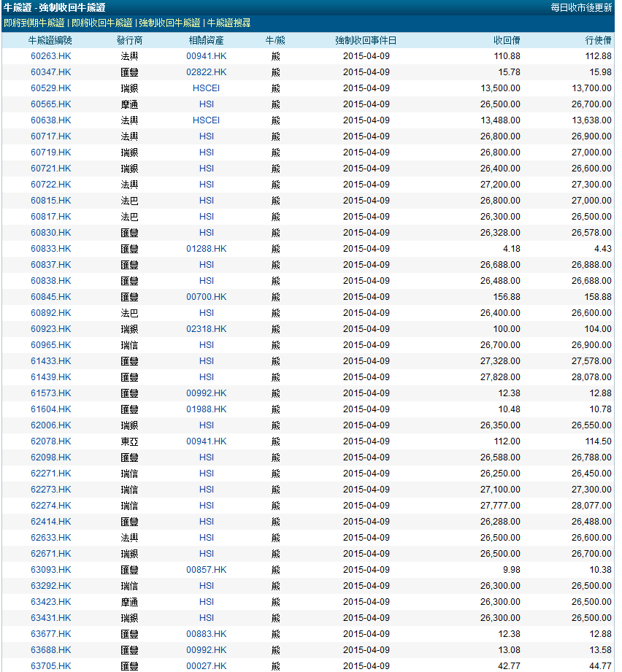Image resolution: width=622 pixels, height=672 pixels.
Task: Open CBBC code 60923.HK
Action: pyautogui.click(x=51, y=329)
